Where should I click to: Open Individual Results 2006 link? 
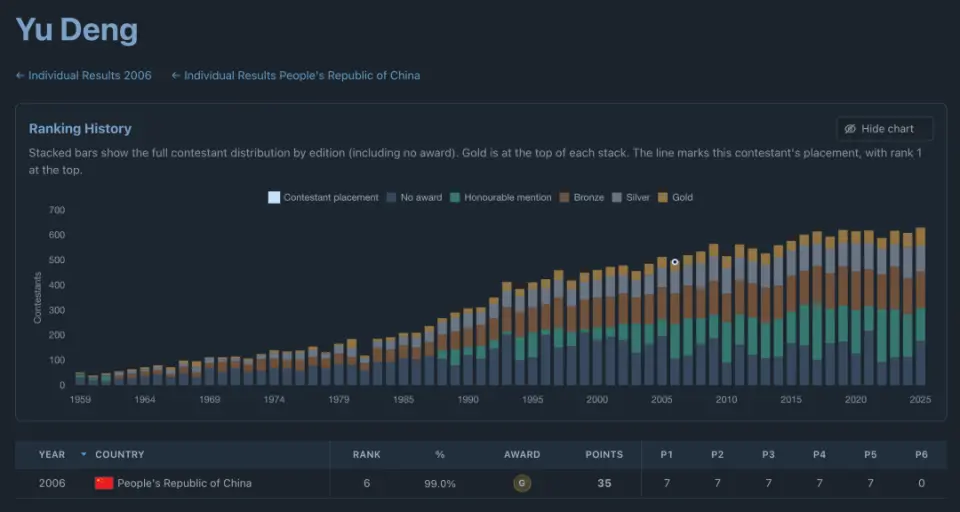pos(89,75)
